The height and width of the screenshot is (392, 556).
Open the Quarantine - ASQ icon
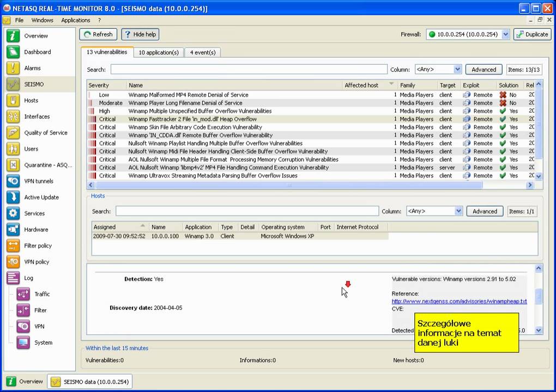tap(13, 165)
